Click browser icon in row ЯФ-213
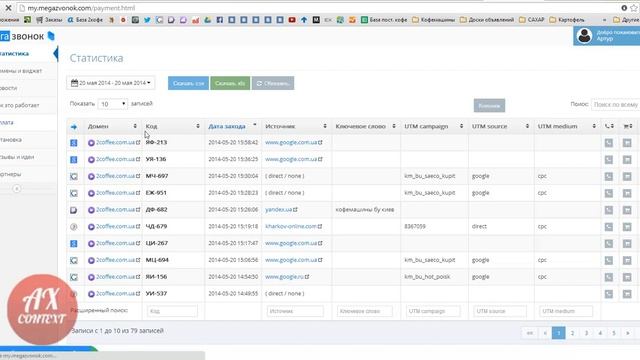 [73, 142]
